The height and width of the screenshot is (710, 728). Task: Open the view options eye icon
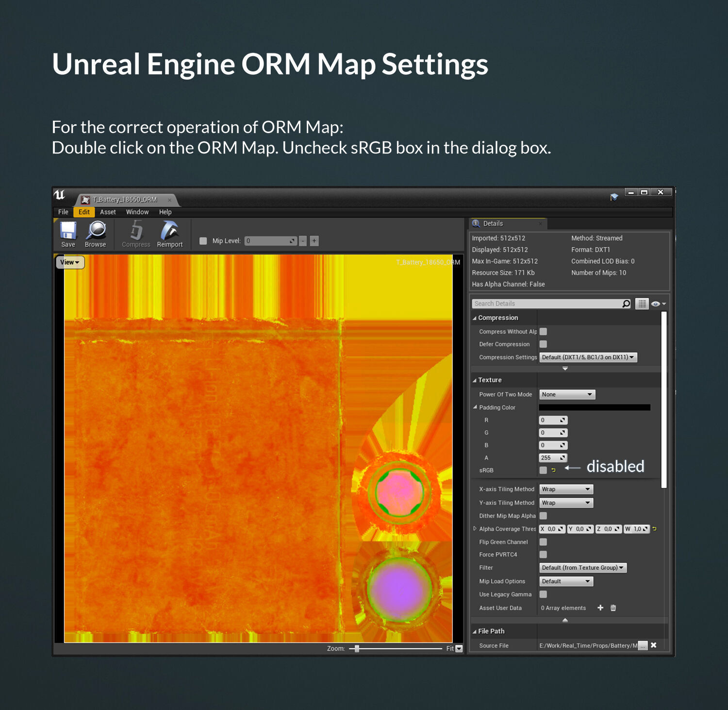pos(658,304)
